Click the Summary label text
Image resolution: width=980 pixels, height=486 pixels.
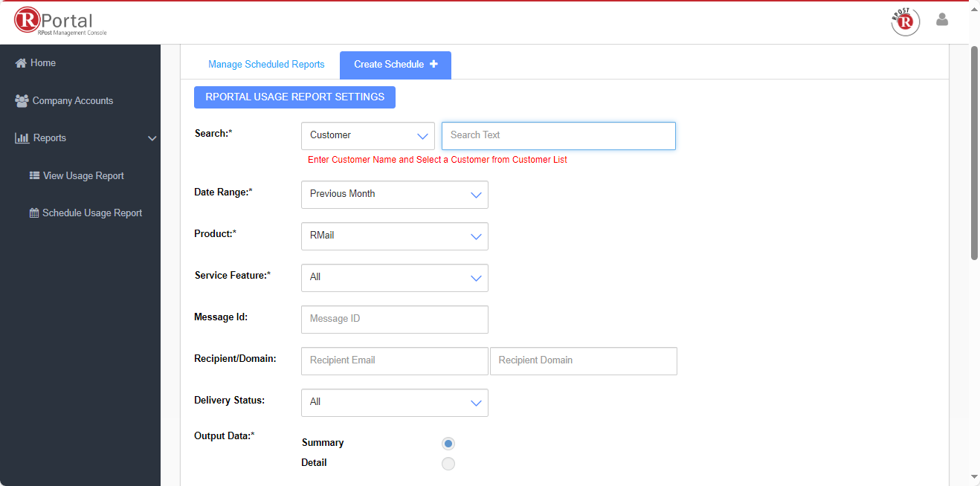coord(323,443)
